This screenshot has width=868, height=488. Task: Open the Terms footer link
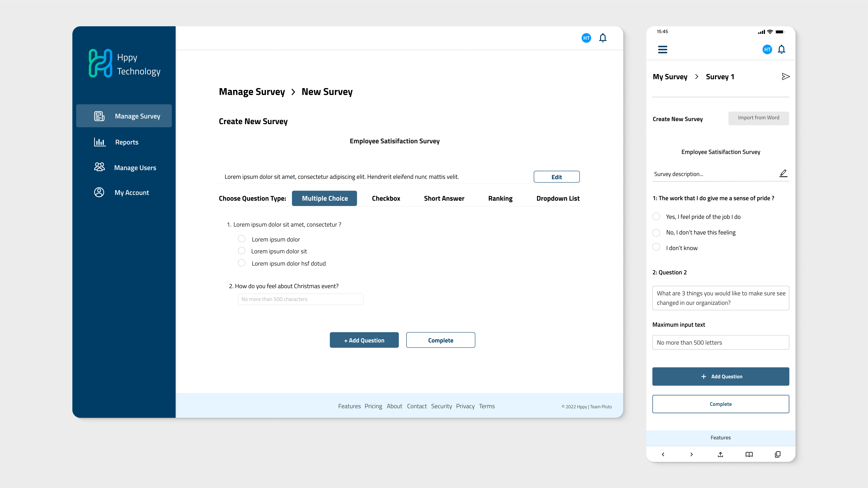tap(487, 406)
